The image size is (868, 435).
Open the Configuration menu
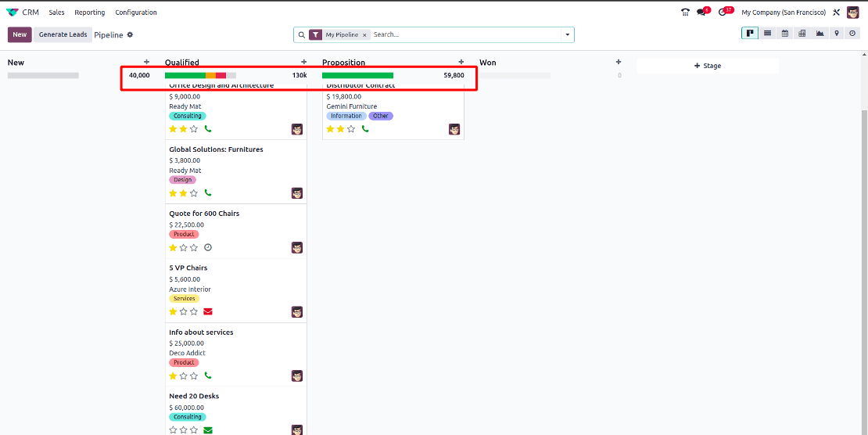click(x=136, y=13)
